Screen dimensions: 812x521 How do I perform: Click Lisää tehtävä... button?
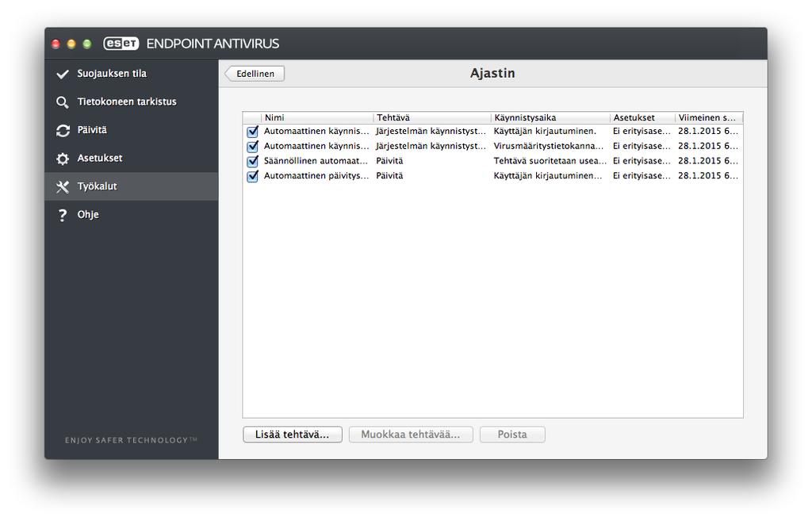coord(292,435)
